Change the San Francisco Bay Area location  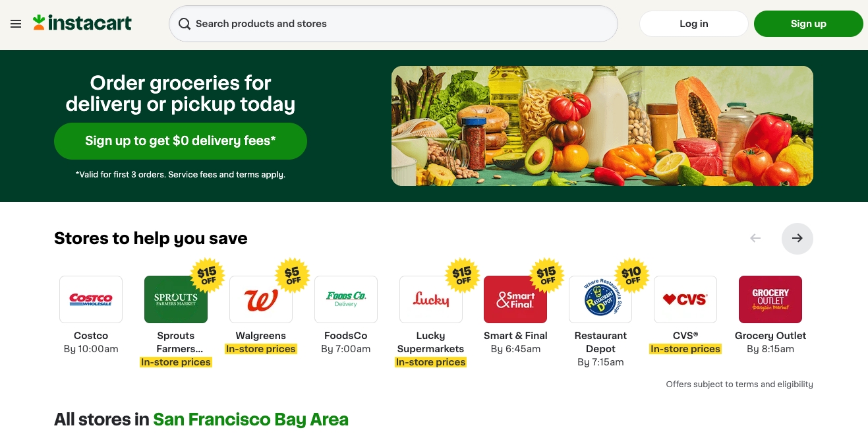(250, 419)
